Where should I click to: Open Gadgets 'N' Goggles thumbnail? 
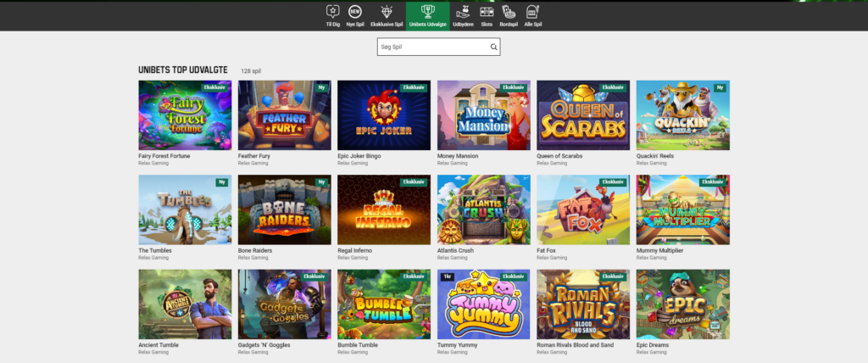tap(285, 304)
